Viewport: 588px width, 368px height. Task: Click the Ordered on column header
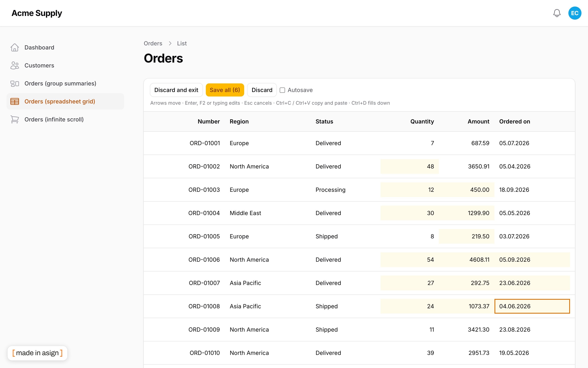pos(515,121)
